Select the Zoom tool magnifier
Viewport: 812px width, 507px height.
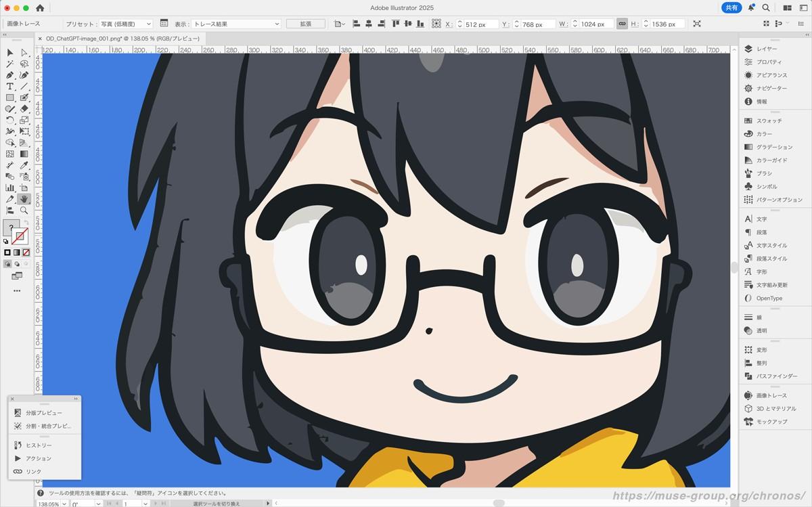coord(24,211)
